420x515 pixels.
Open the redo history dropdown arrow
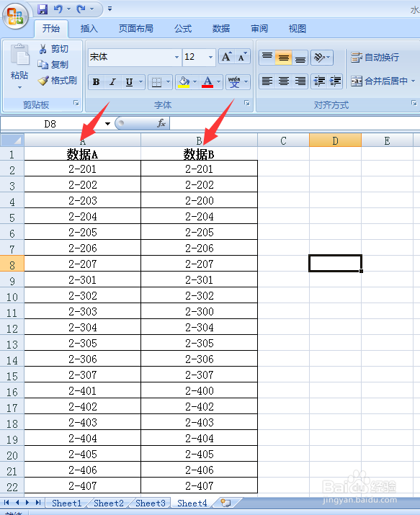pos(91,9)
